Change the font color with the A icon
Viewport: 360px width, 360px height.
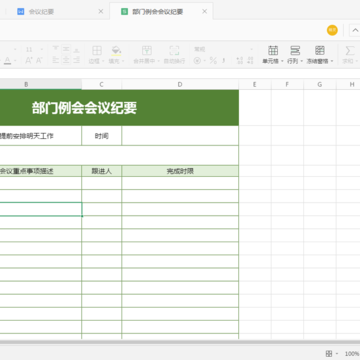[7, 61]
